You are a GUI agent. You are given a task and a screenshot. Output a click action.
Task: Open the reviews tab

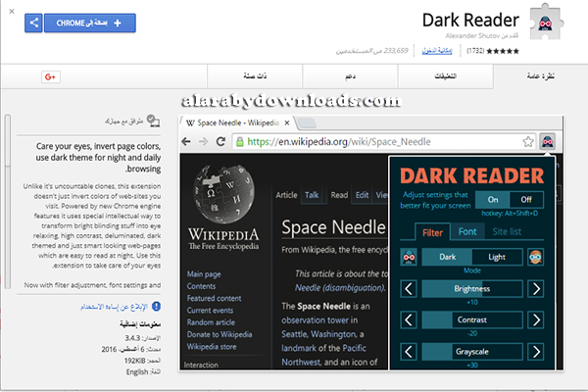pos(445,76)
